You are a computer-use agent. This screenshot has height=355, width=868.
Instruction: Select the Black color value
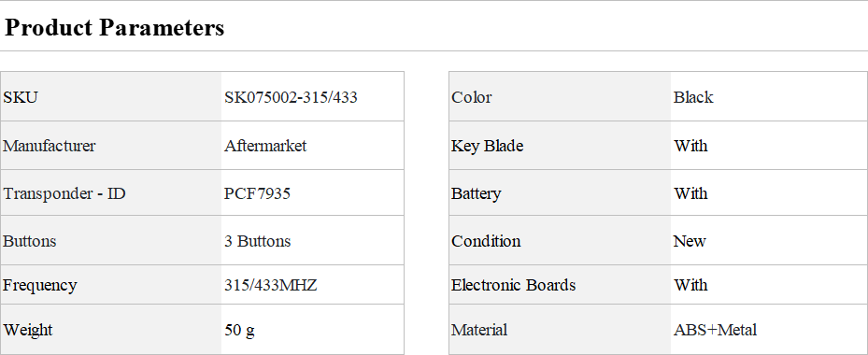coord(693,97)
